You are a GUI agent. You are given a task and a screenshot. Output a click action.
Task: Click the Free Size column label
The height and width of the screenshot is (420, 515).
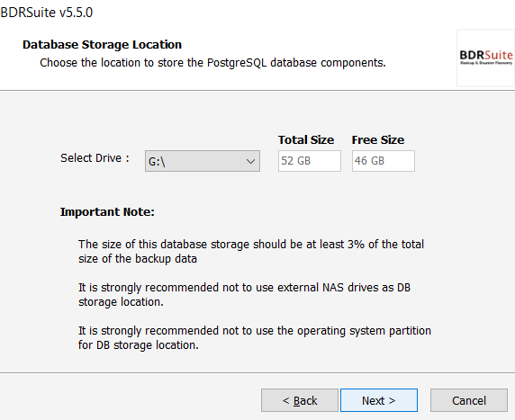pyautogui.click(x=378, y=140)
